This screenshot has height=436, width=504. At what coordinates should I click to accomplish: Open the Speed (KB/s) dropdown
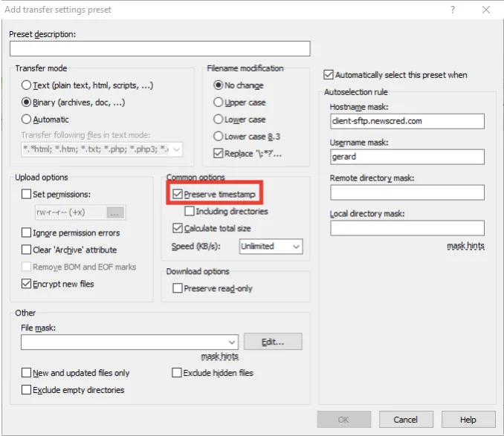[x=271, y=247]
